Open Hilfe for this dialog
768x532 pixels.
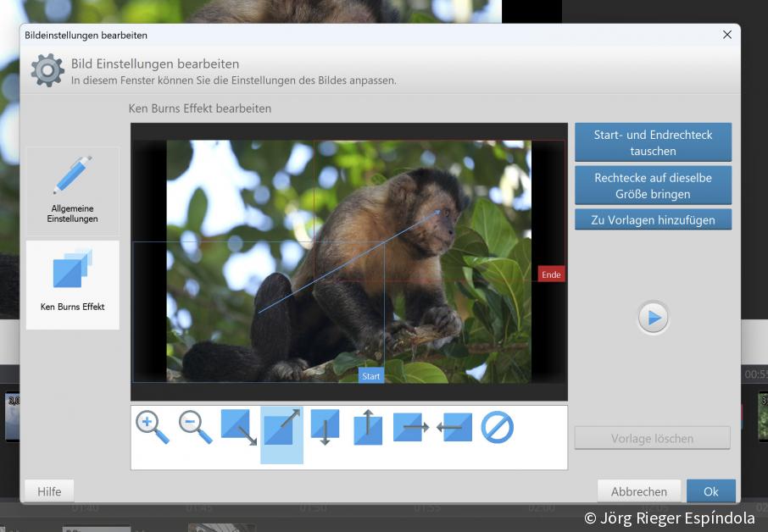click(x=49, y=491)
